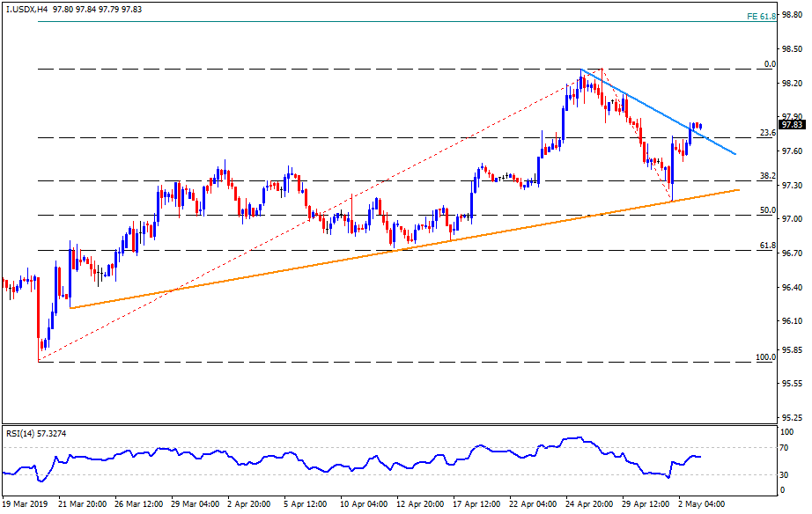Click the 98.80 price axis value
This screenshot has width=812, height=514.
pyautogui.click(x=792, y=15)
